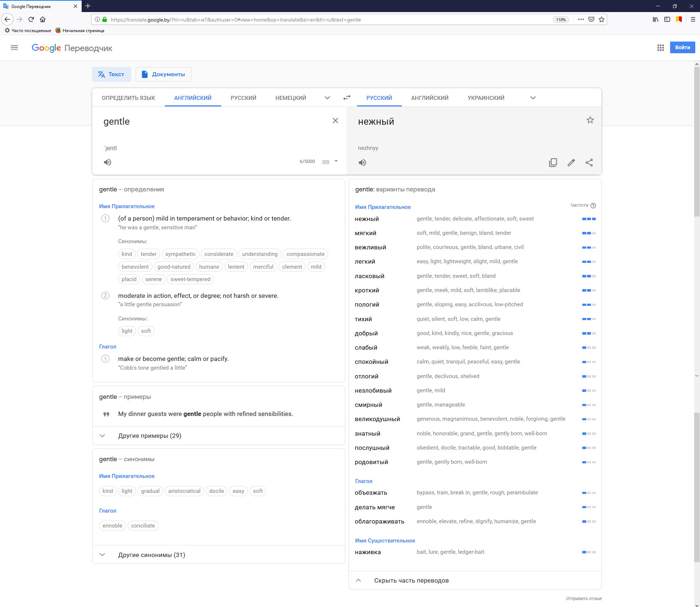Select УКРАИНСКИЙ as target language
The image size is (700, 607).
click(486, 98)
